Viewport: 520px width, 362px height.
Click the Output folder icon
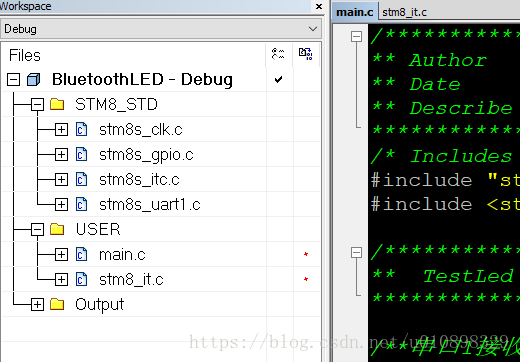pos(57,304)
